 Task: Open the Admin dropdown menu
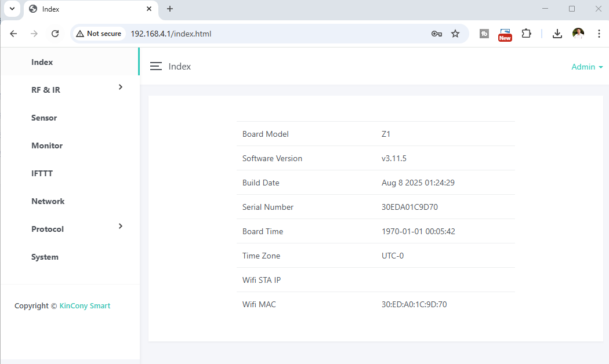[587, 67]
